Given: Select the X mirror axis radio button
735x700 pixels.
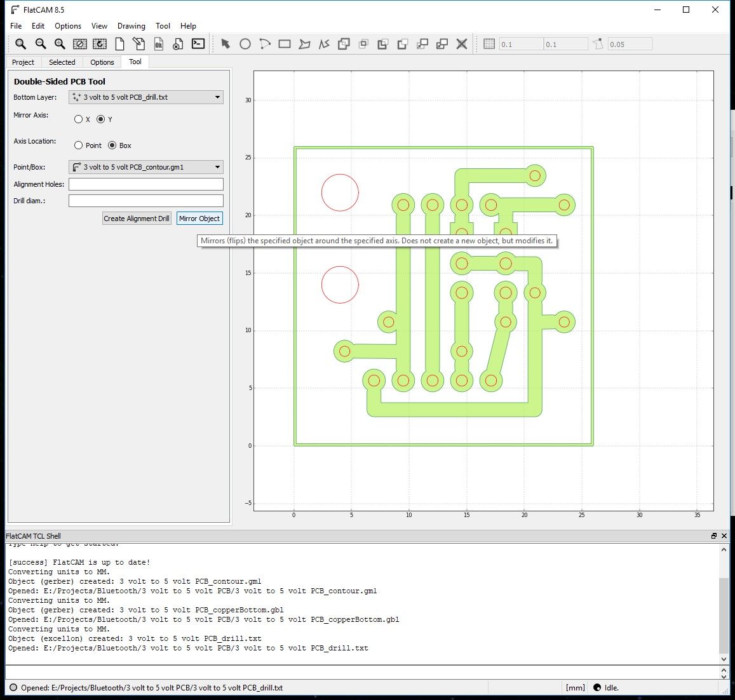Looking at the screenshot, I should pyautogui.click(x=79, y=119).
